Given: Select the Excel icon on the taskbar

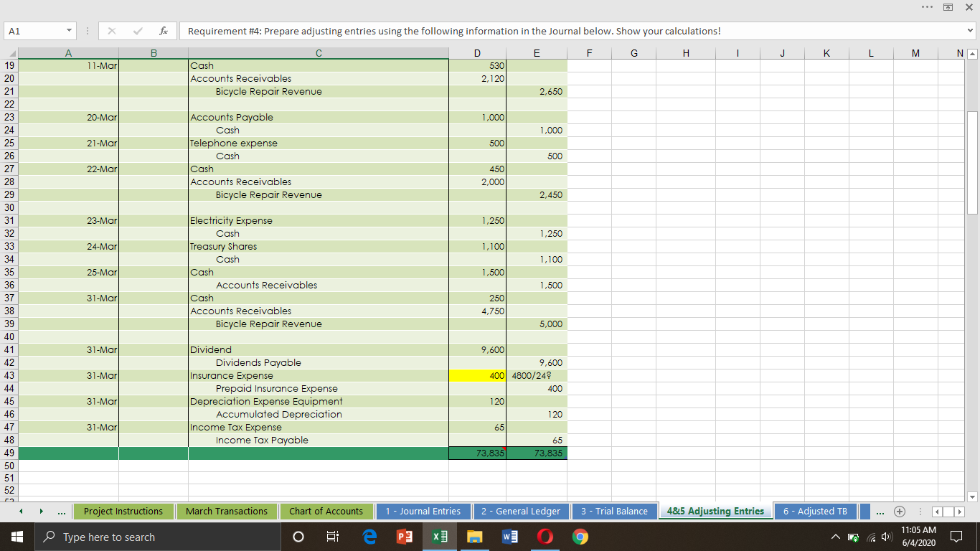Looking at the screenshot, I should [x=440, y=536].
